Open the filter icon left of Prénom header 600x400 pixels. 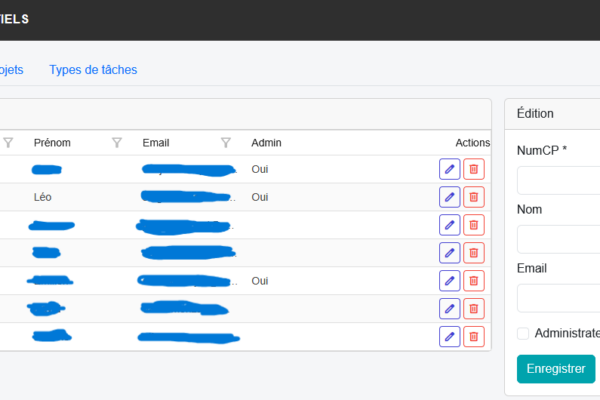coord(8,143)
